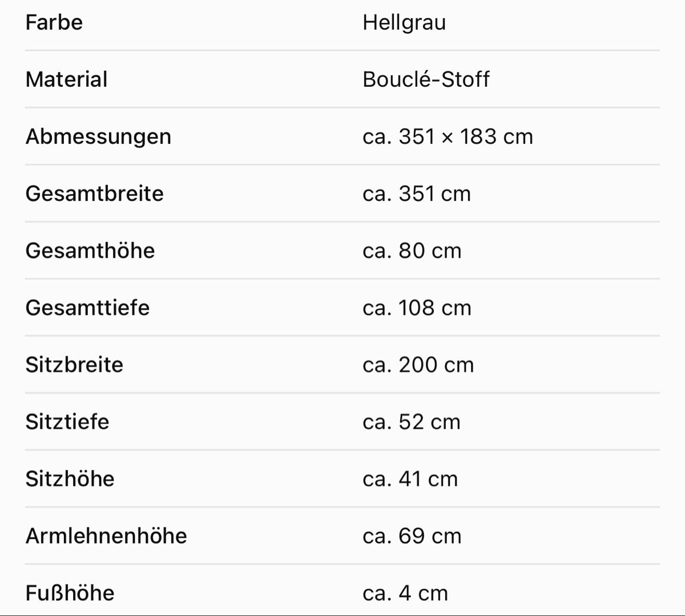Click the Abmessungen label
Viewport: 685px width, 616px height.
[x=98, y=137]
